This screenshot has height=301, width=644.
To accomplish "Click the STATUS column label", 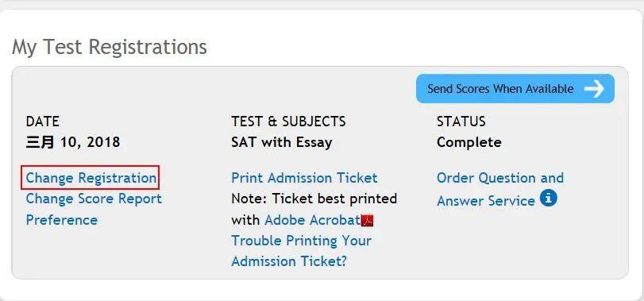I will coord(461,122).
